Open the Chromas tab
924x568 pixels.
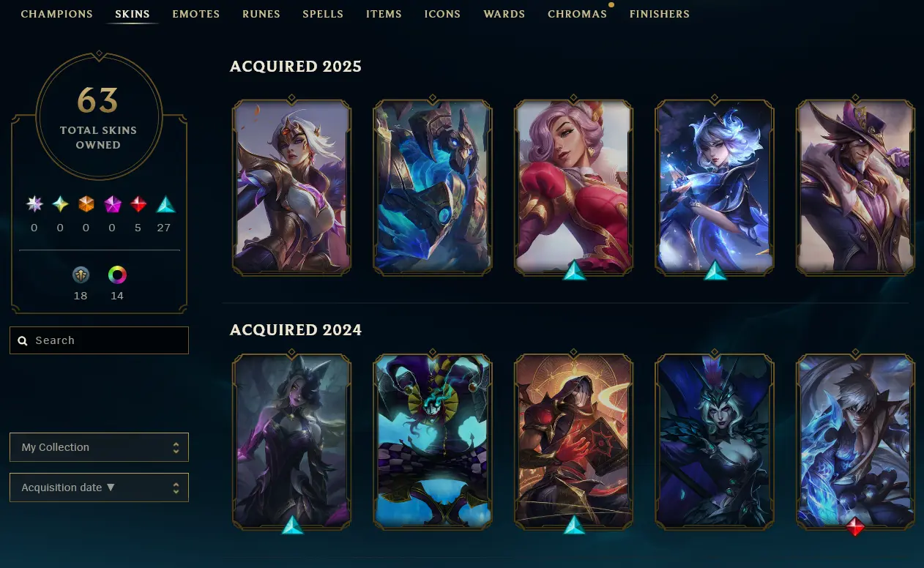click(x=577, y=14)
